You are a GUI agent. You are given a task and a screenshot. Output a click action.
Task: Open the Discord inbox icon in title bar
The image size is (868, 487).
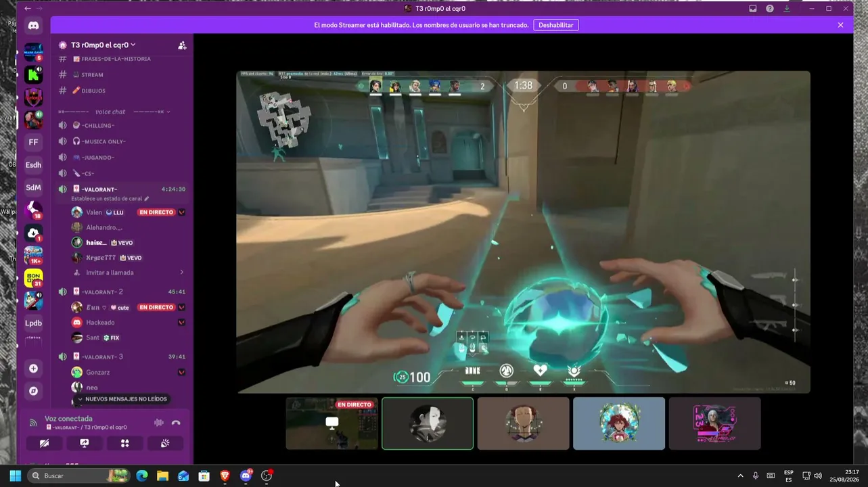[x=753, y=9]
